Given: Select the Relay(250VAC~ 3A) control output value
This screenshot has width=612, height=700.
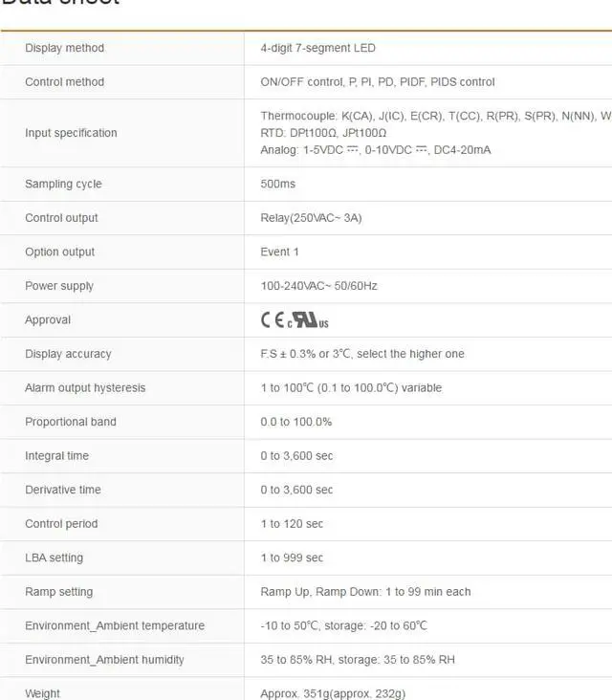Looking at the screenshot, I should click(311, 218).
